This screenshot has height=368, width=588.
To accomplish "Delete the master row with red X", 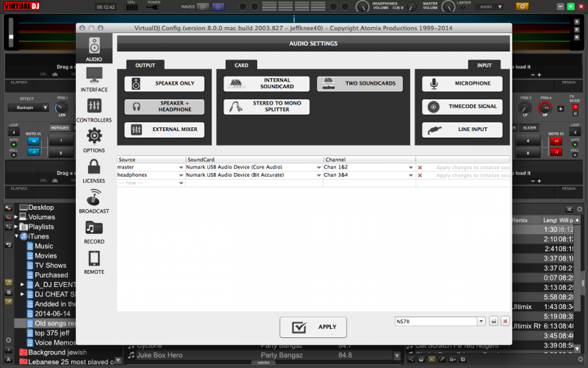I will click(420, 167).
